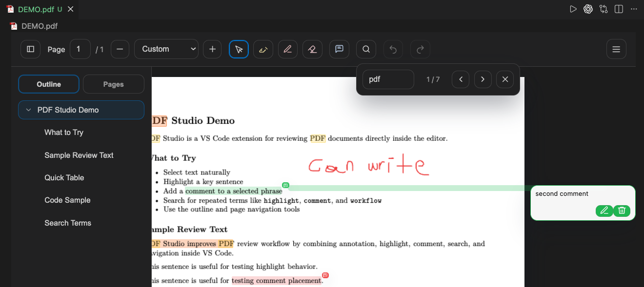Click the handwritten Can write annotation

pyautogui.click(x=368, y=166)
